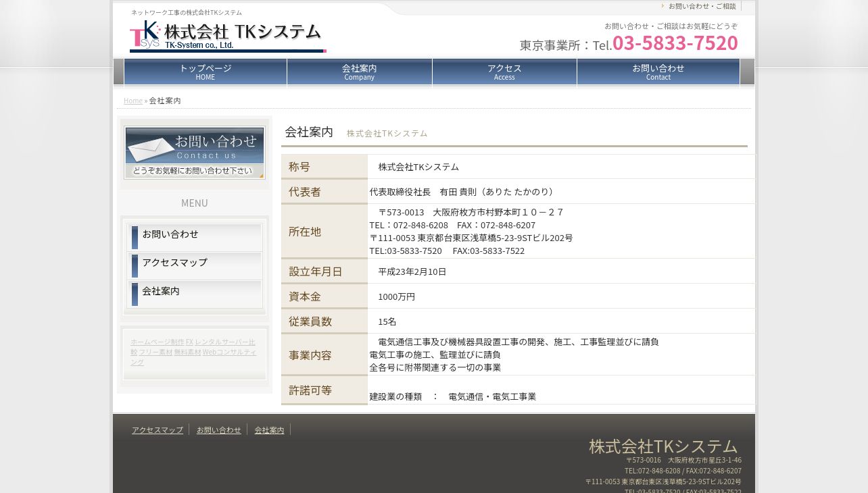Select the アクセス Access nav tab
Image resolution: width=868 pixels, height=493 pixels.
pyautogui.click(x=504, y=72)
